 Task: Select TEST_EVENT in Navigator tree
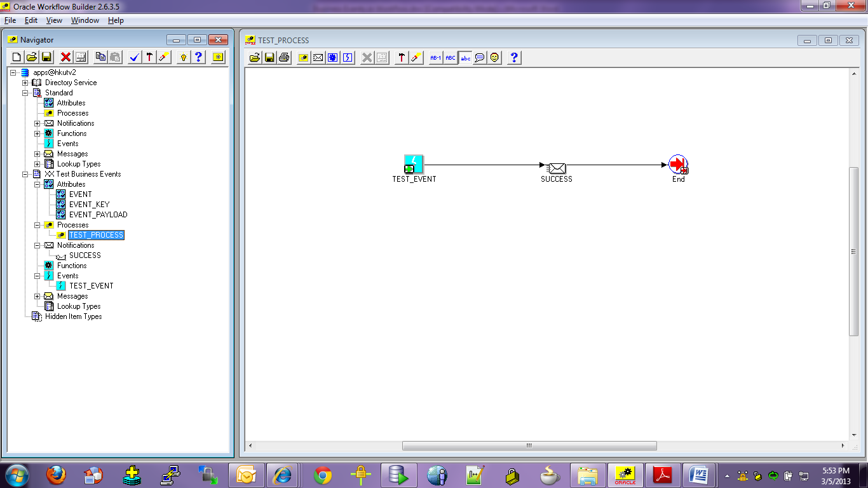[x=91, y=286]
